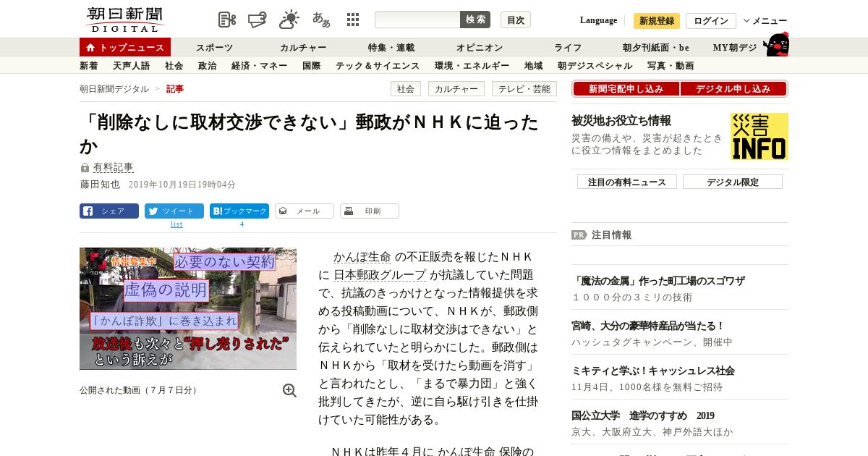Screen dimensions: 868x456
Task: Go to 天声人語 subcategory
Action: pyautogui.click(x=132, y=66)
